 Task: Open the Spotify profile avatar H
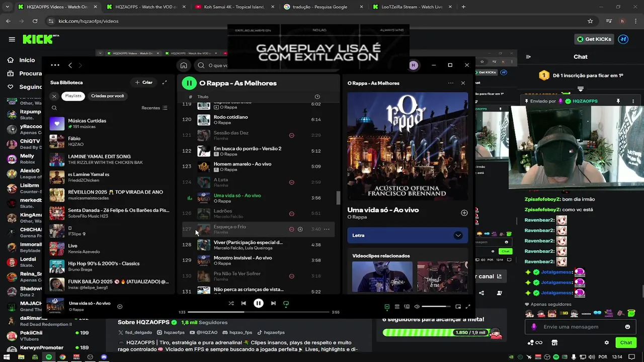(414, 65)
